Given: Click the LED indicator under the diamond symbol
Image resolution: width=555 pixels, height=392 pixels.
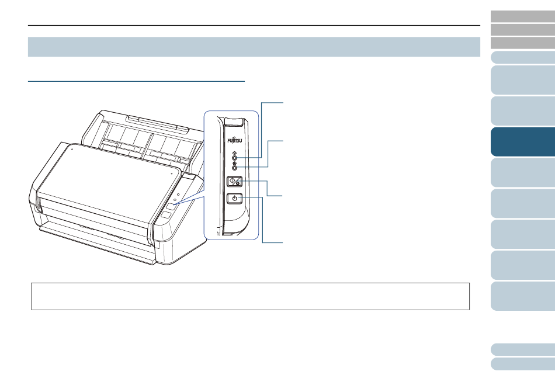Looking at the screenshot, I should pos(234,157).
